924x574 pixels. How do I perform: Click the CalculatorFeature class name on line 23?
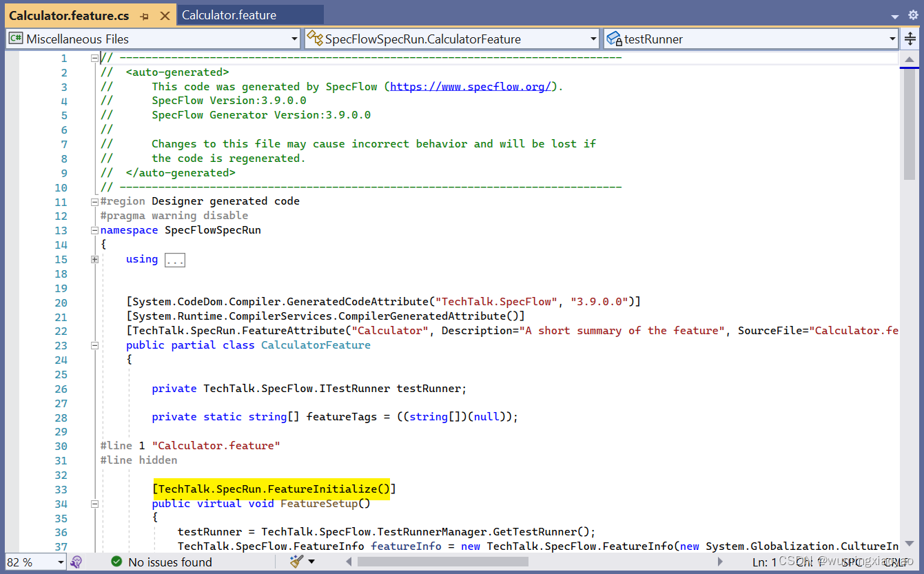pyautogui.click(x=316, y=345)
